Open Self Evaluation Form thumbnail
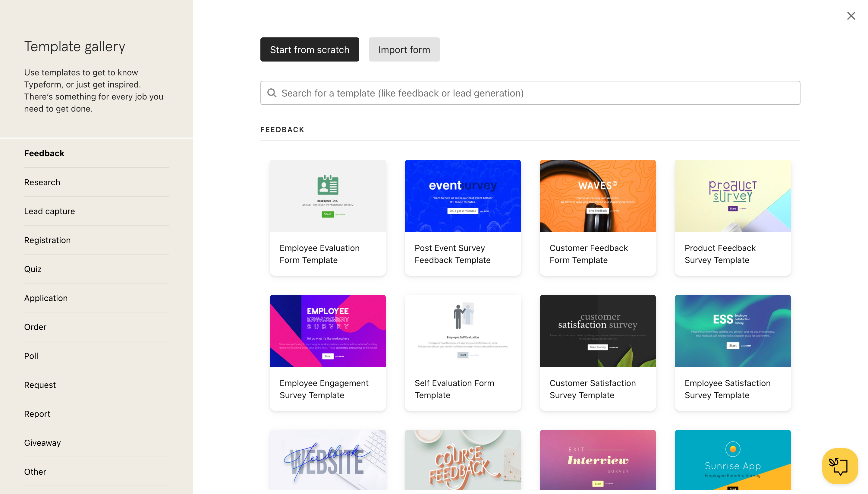Viewport: 868px width, 494px height. 462,331
